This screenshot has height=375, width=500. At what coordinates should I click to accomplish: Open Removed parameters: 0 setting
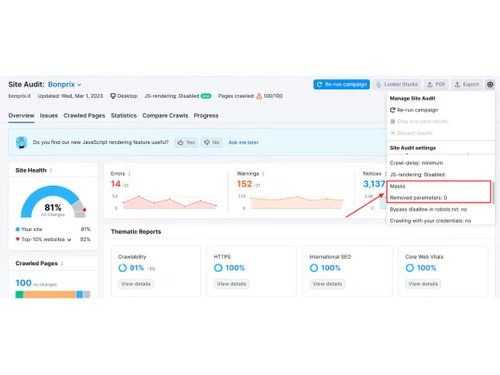tap(418, 198)
